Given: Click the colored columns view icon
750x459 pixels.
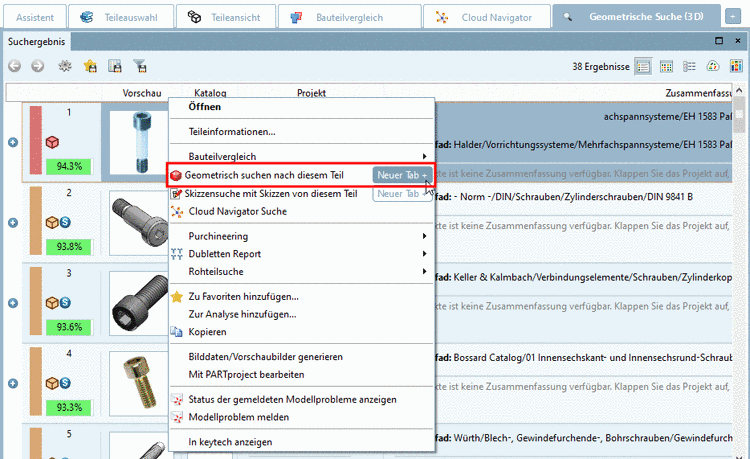Looking at the screenshot, I should coord(736,66).
